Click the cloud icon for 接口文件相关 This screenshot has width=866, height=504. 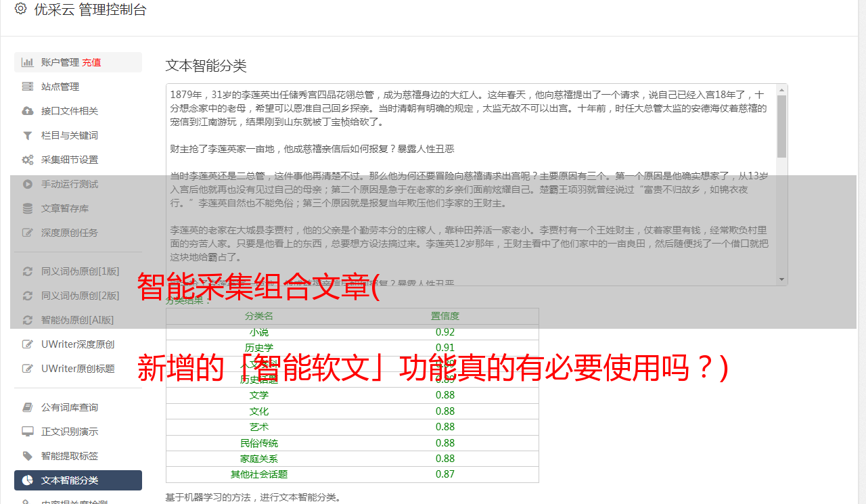[28, 111]
